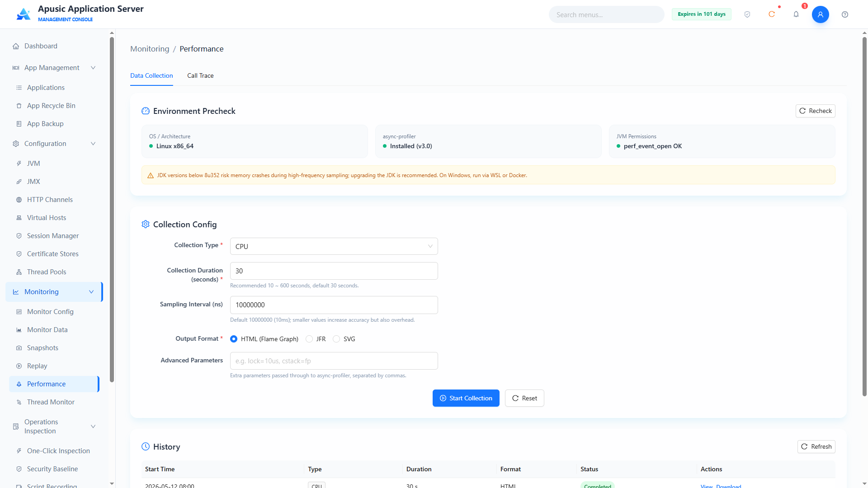The image size is (868, 488).
Task: Click the orange refresh icon in header
Action: (x=772, y=14)
